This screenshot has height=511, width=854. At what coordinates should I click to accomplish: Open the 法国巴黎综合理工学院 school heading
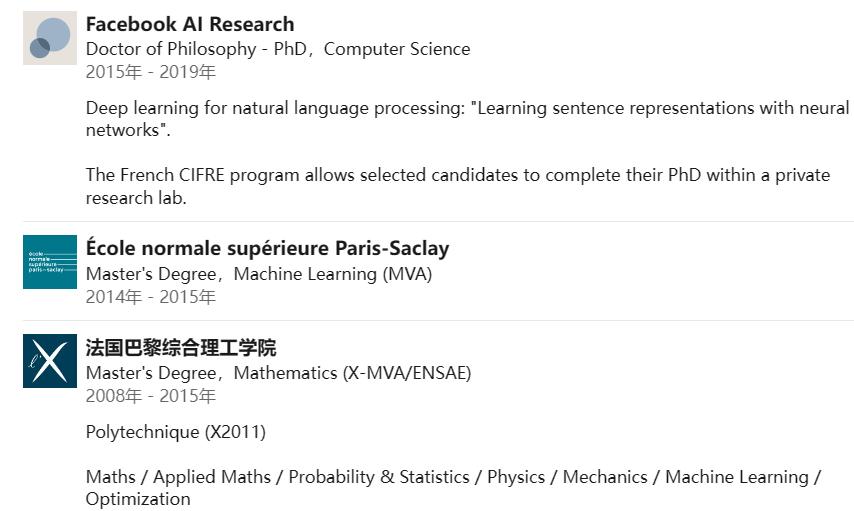[x=181, y=347]
